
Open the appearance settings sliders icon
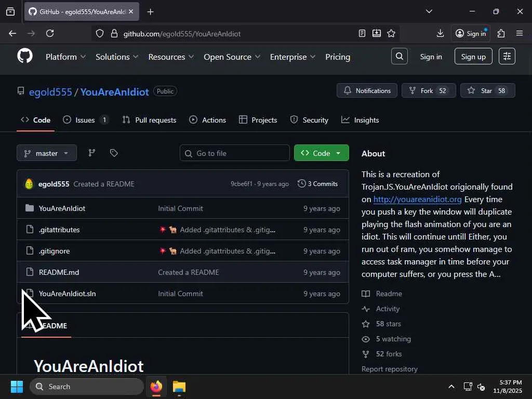[x=507, y=56]
